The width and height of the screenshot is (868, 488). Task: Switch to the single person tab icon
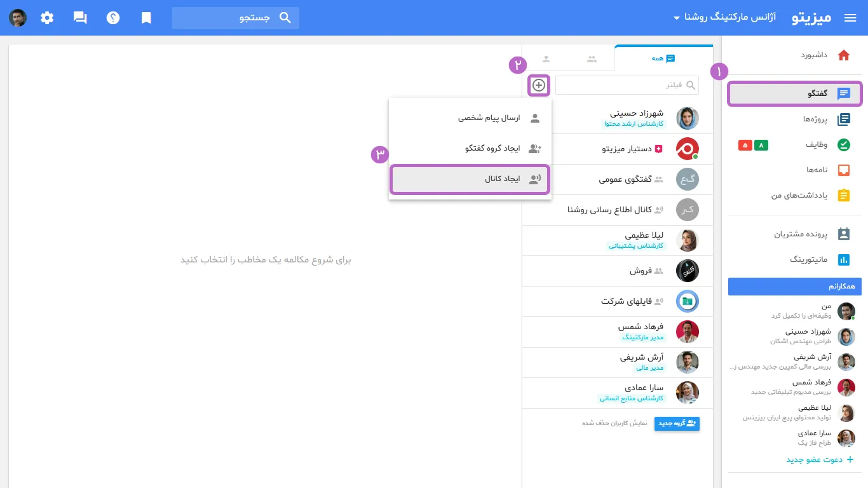[x=546, y=59]
